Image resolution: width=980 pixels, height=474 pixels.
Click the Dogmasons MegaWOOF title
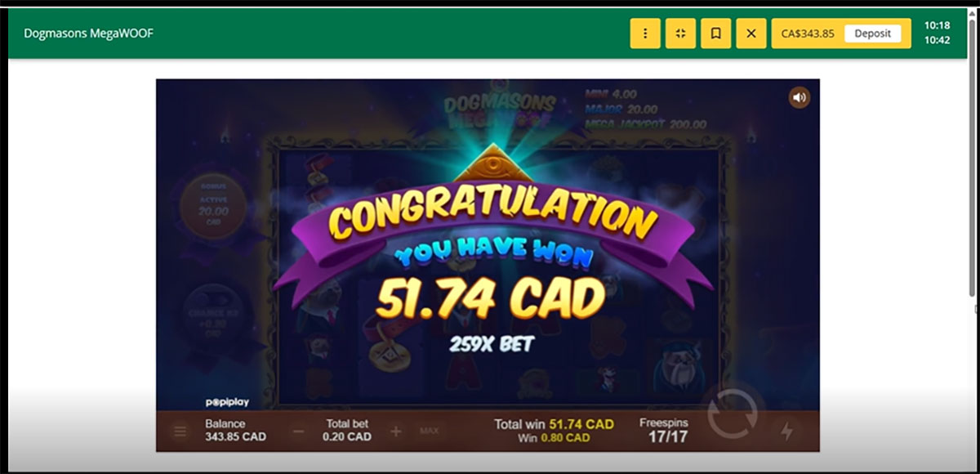(x=89, y=34)
